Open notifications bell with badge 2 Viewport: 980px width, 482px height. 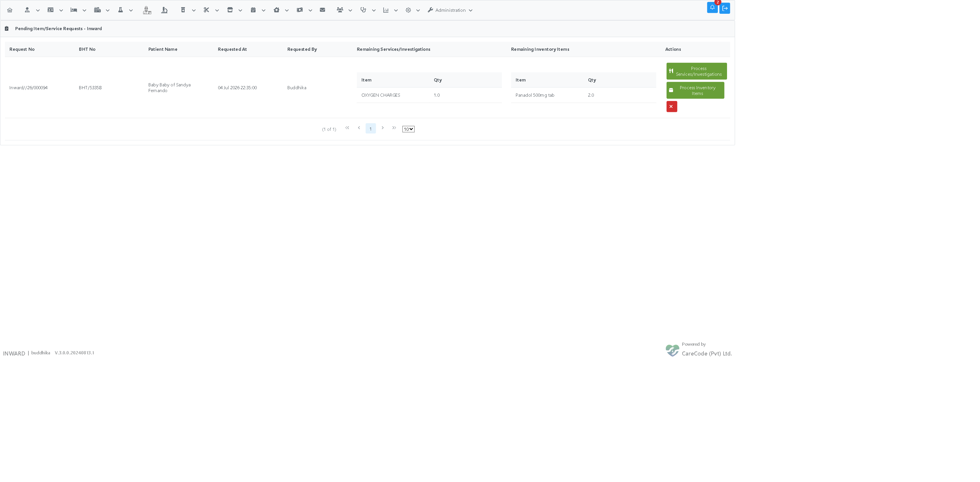[x=712, y=7]
